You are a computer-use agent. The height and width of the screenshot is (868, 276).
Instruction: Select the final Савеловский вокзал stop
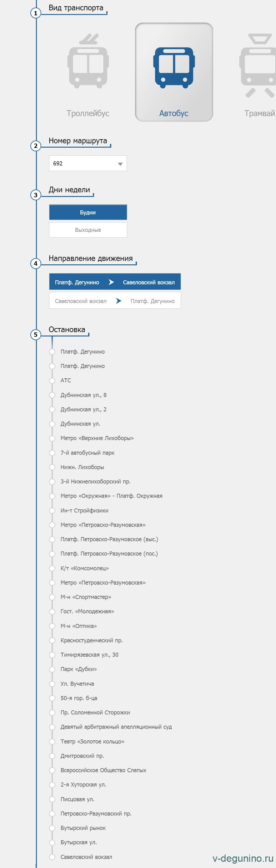click(x=52, y=857)
